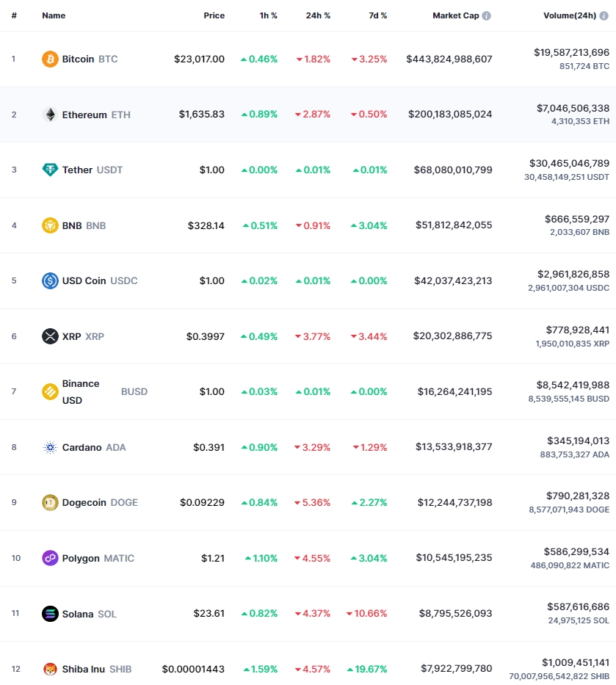Click the Tether green logo icon
616x685 pixels.
click(x=50, y=170)
